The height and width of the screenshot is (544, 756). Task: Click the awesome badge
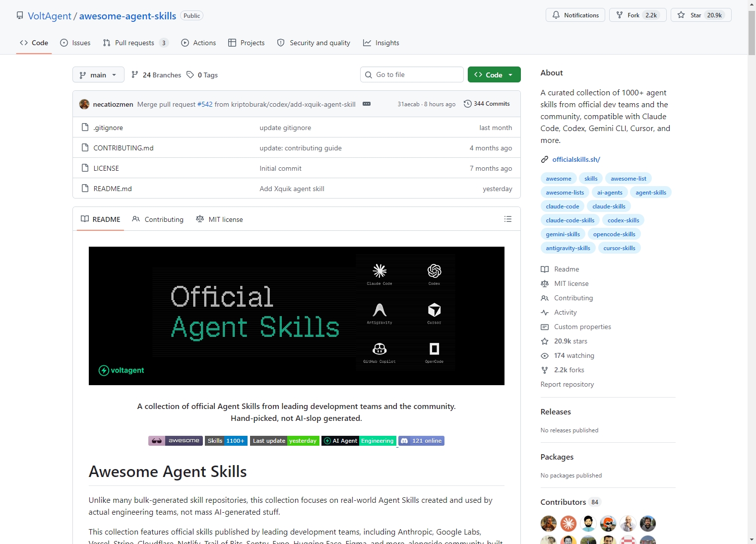(175, 441)
